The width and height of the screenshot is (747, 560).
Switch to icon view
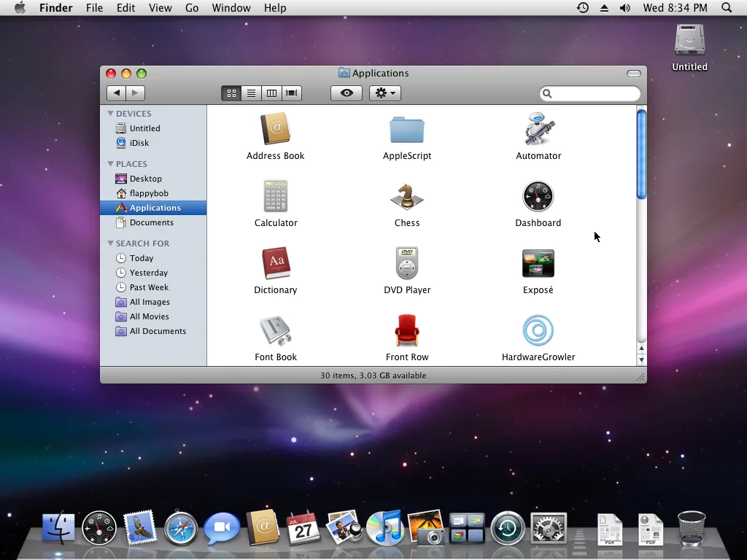pyautogui.click(x=231, y=93)
